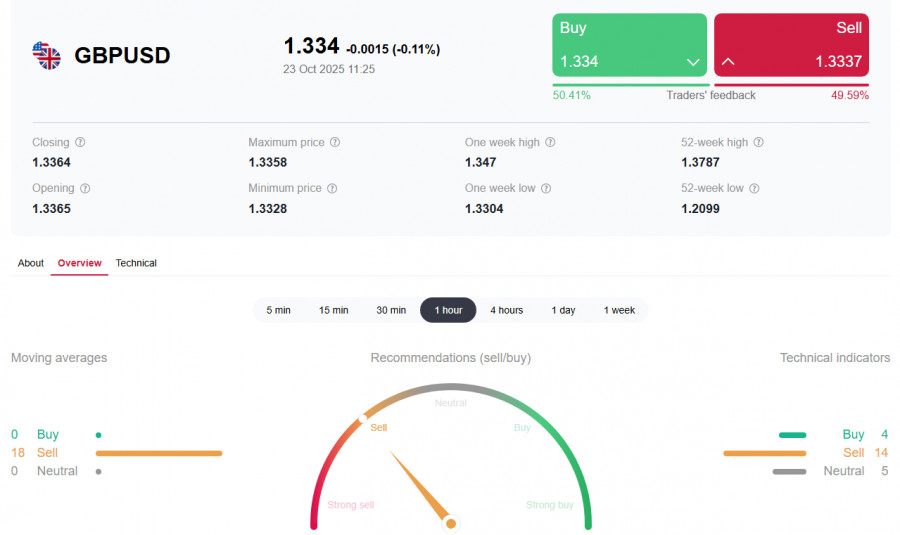Click the Minimum price value 1.3328
Image resolution: width=900 pixels, height=535 pixels.
(267, 209)
